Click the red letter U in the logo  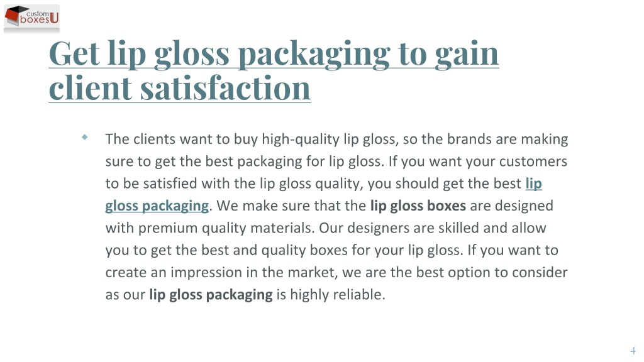pos(54,18)
